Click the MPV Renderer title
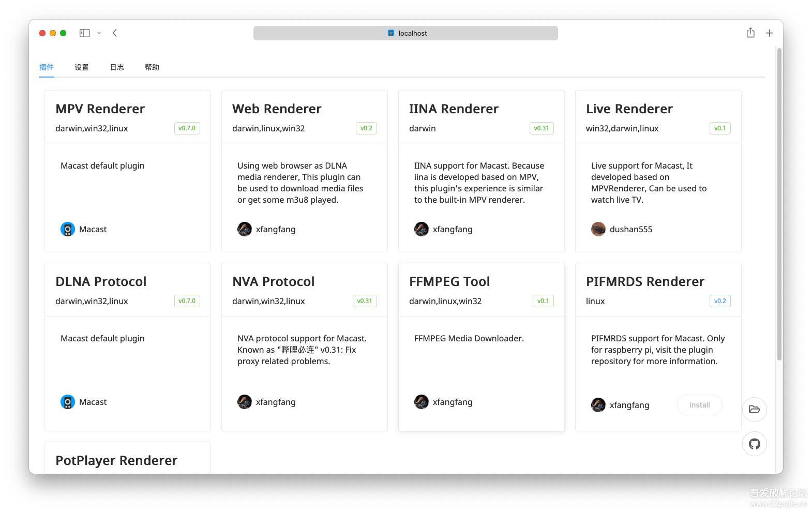 coord(100,109)
